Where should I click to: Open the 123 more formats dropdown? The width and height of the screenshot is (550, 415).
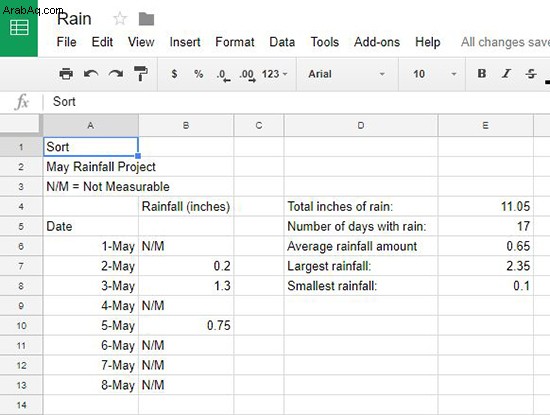[x=275, y=74]
